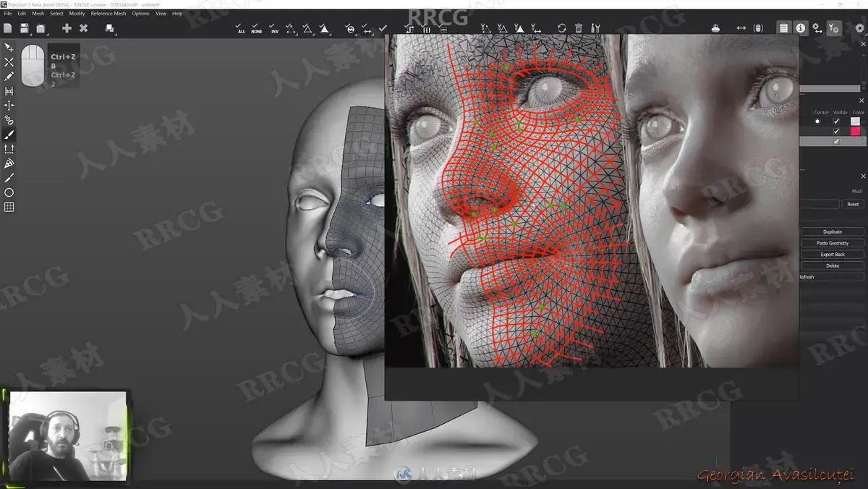The height and width of the screenshot is (489, 868).
Task: Click the X remove icon in toolbar
Action: pyautogui.click(x=83, y=28)
